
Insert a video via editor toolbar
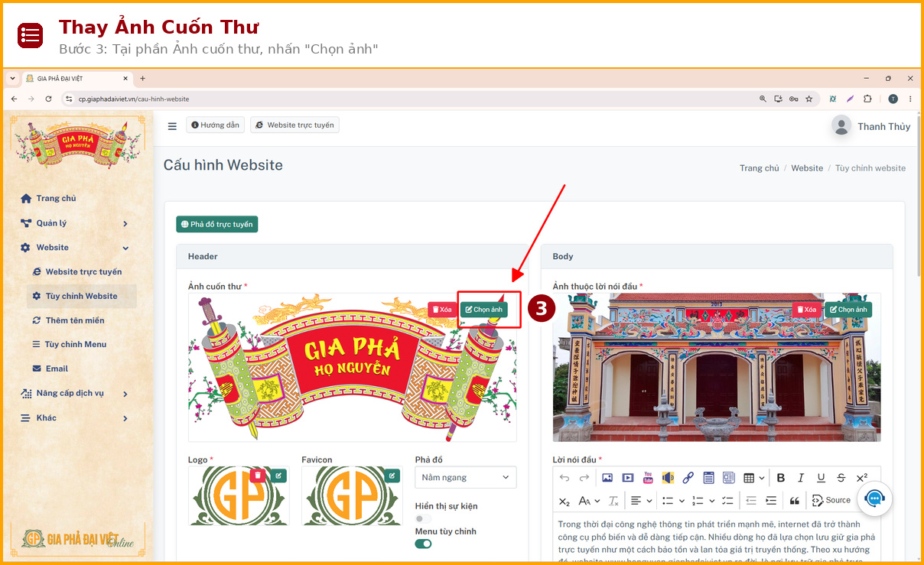[x=628, y=478]
